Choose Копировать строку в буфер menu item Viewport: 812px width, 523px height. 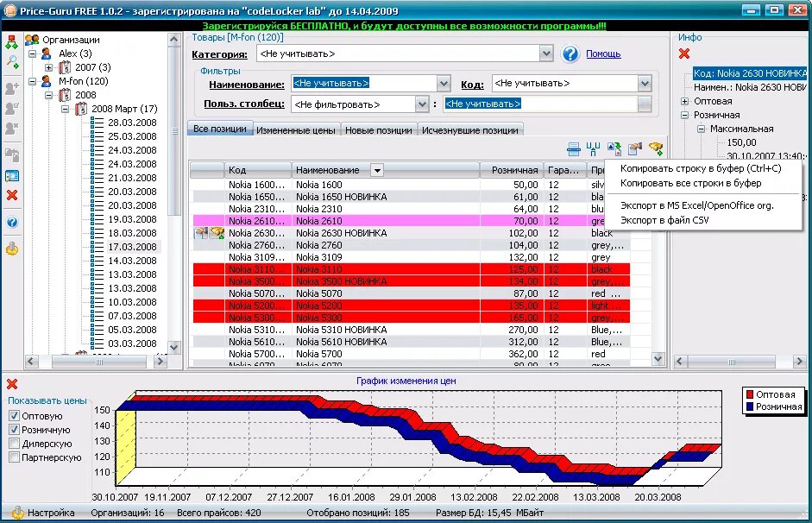pyautogui.click(x=701, y=168)
